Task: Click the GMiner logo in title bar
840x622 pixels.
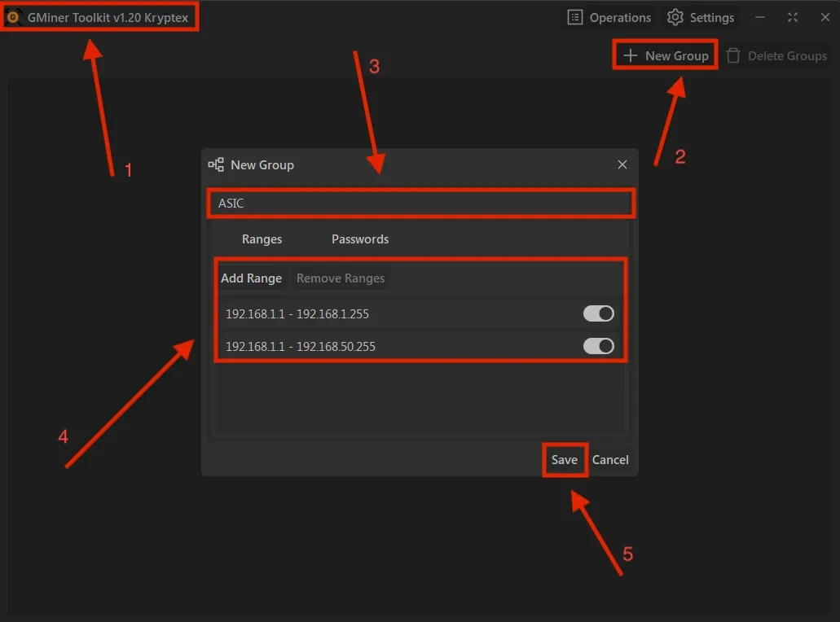Action: click(13, 18)
